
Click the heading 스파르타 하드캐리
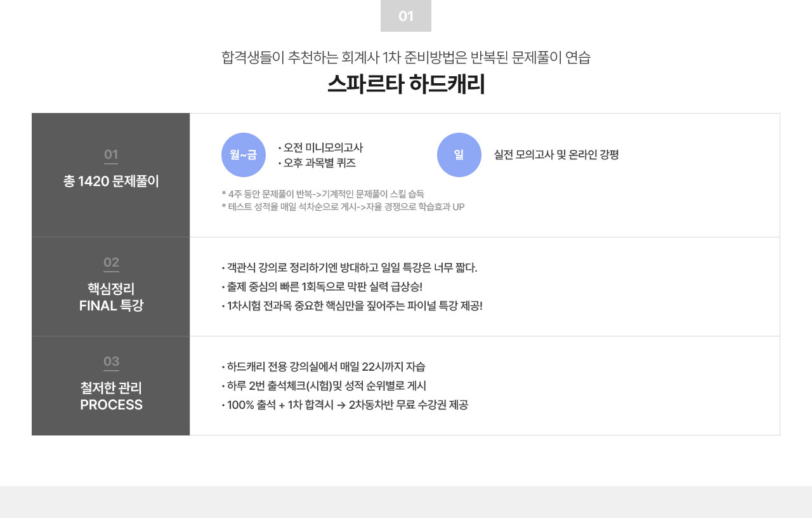[406, 84]
